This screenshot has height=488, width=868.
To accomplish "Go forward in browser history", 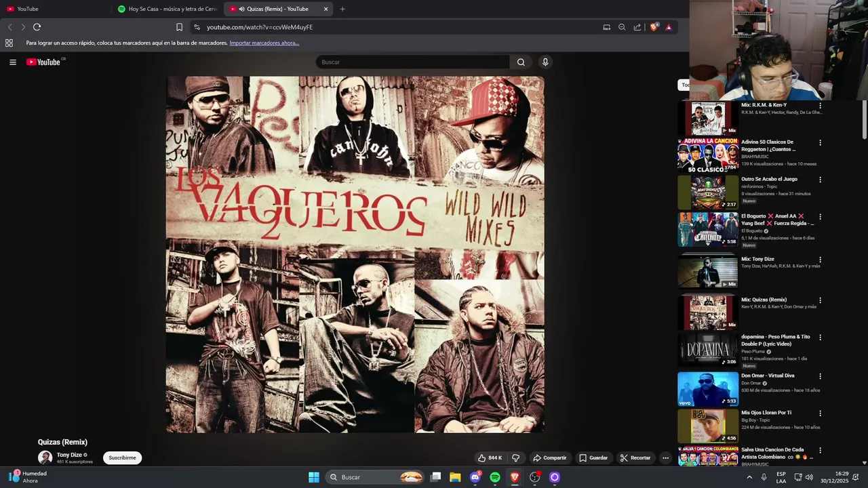I will tap(23, 27).
